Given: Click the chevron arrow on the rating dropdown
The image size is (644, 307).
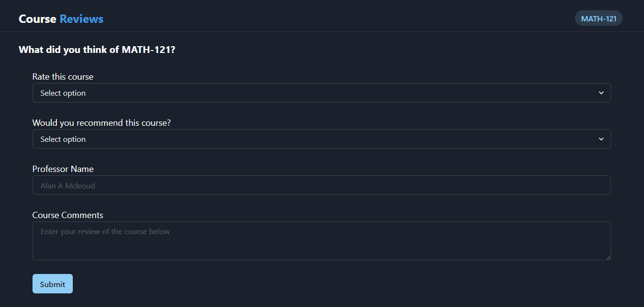Looking at the screenshot, I should 601,93.
